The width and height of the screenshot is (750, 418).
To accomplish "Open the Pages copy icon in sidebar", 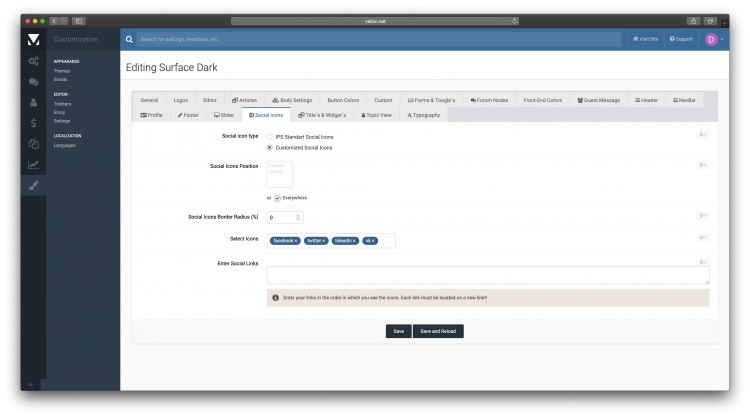I will coord(33,144).
